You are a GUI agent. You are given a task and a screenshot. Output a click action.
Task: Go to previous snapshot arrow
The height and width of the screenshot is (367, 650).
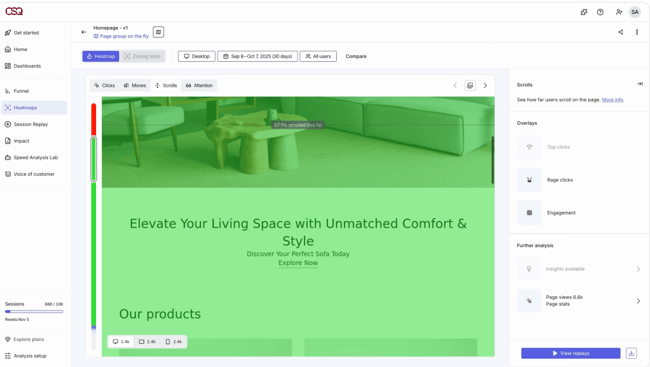pyautogui.click(x=455, y=85)
